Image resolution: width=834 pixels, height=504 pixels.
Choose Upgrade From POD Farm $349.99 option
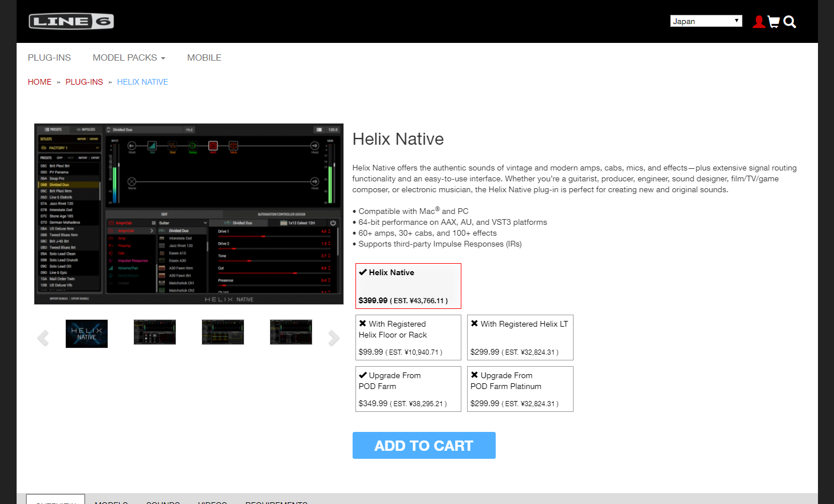(408, 389)
